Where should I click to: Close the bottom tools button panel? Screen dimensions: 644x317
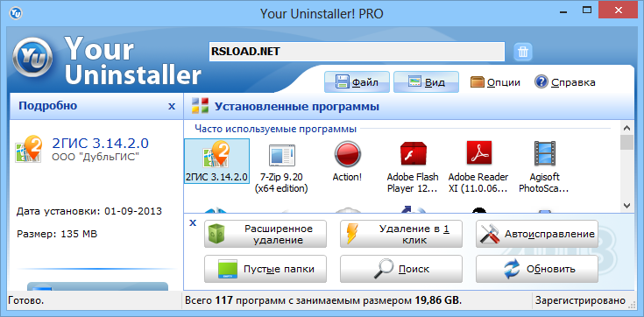click(x=193, y=223)
